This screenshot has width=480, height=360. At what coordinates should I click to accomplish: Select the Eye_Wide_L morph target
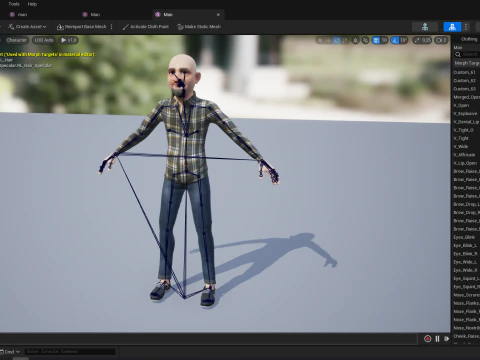click(465, 262)
